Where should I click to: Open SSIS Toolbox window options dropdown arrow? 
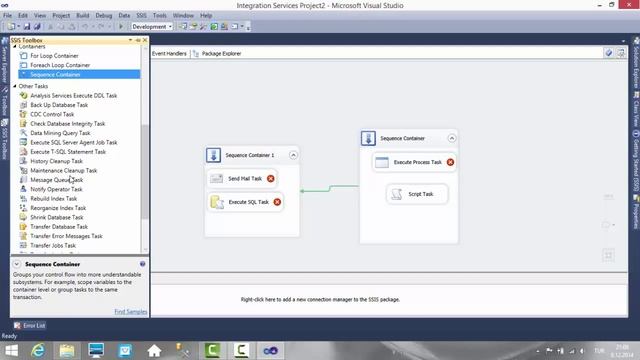point(130,40)
